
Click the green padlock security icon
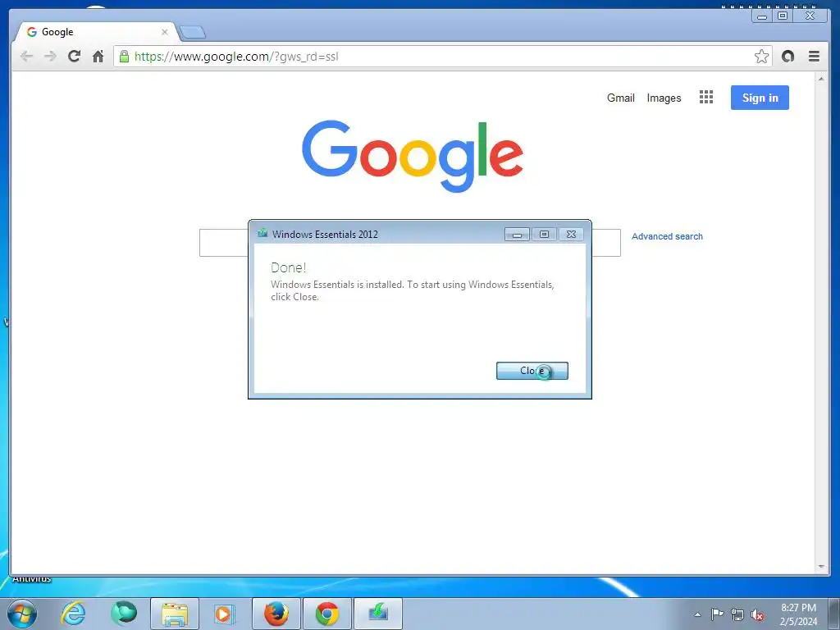coord(125,57)
